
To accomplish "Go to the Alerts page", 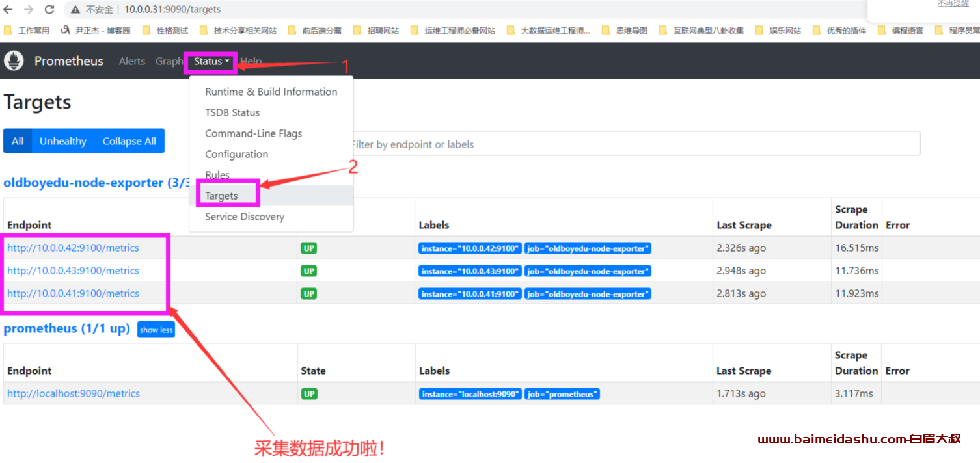I will (132, 61).
